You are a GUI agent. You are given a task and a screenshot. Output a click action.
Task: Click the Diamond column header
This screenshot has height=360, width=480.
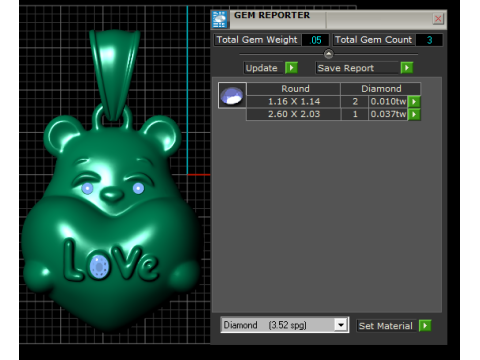point(381,89)
